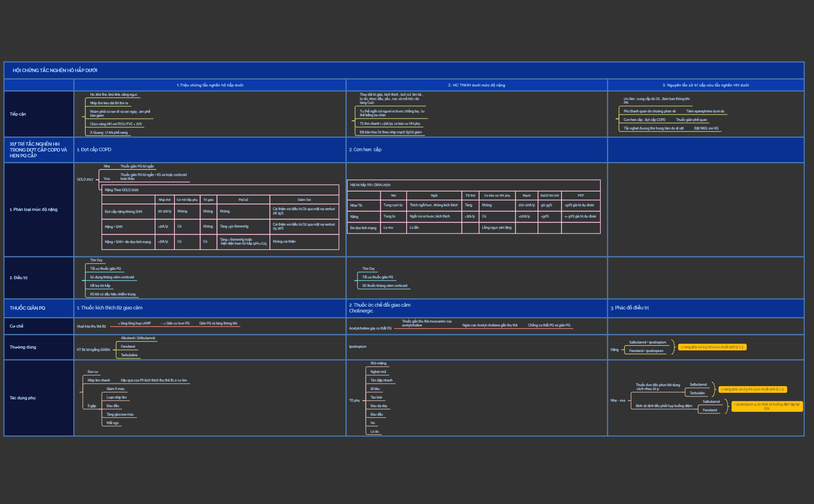Click the "2. Cơn hen cấp" section header
This screenshot has width=814, height=504.
pos(365,149)
